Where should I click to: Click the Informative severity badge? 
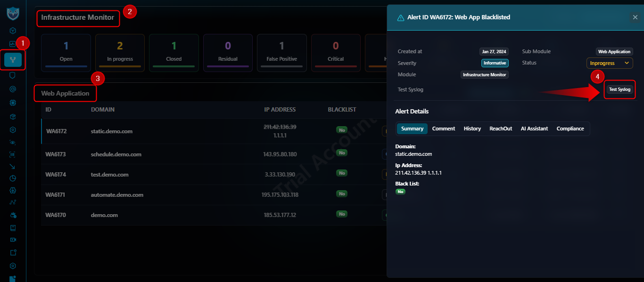click(495, 63)
